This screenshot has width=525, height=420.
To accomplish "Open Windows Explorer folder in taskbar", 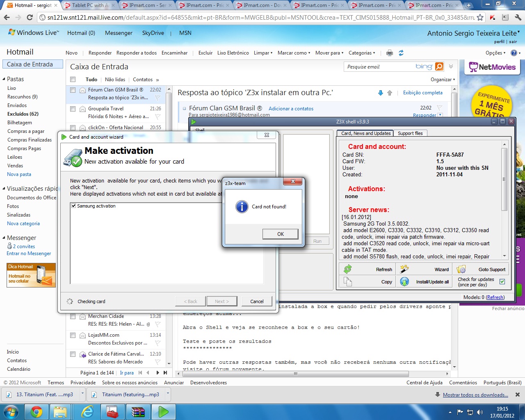I will (x=60, y=411).
